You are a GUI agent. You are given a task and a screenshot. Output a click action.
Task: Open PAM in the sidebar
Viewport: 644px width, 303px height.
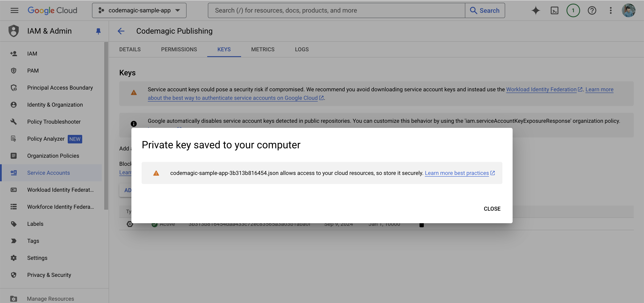(x=51, y=71)
